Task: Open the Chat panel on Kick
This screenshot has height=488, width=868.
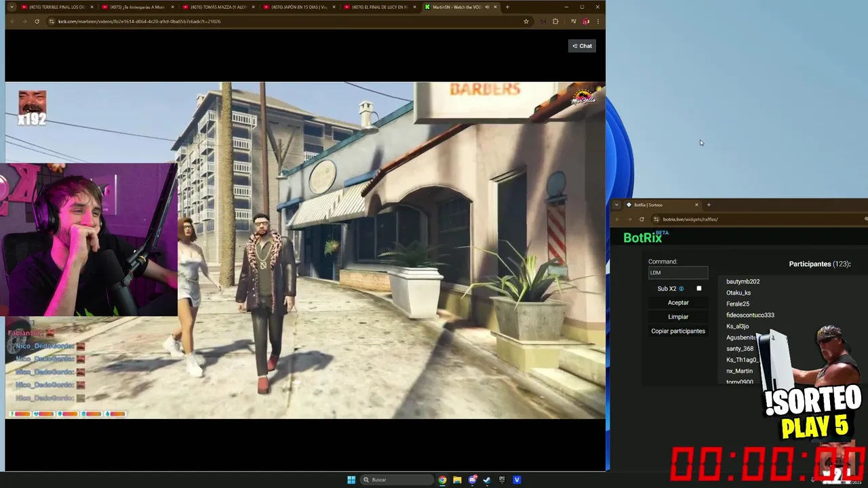Action: coord(582,46)
